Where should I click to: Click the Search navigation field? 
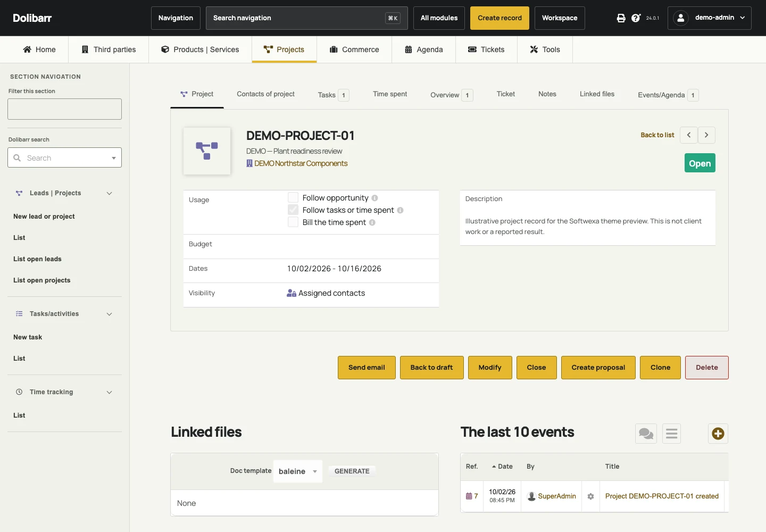[x=307, y=18]
